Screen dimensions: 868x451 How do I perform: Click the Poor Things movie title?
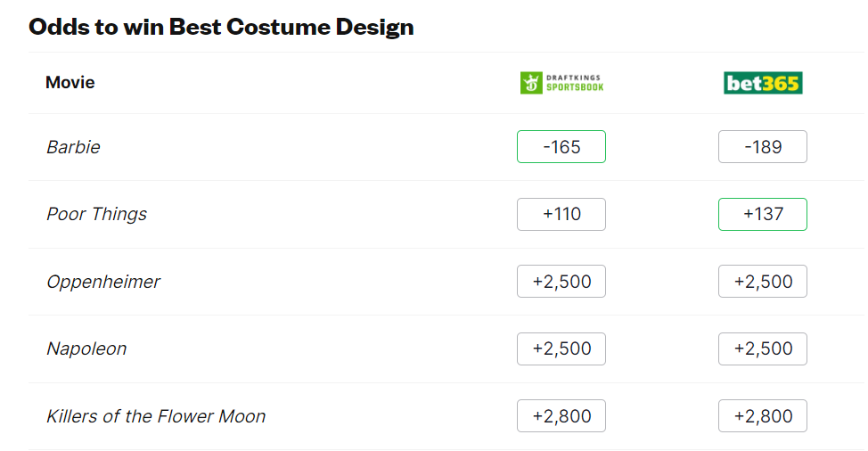[x=96, y=215]
